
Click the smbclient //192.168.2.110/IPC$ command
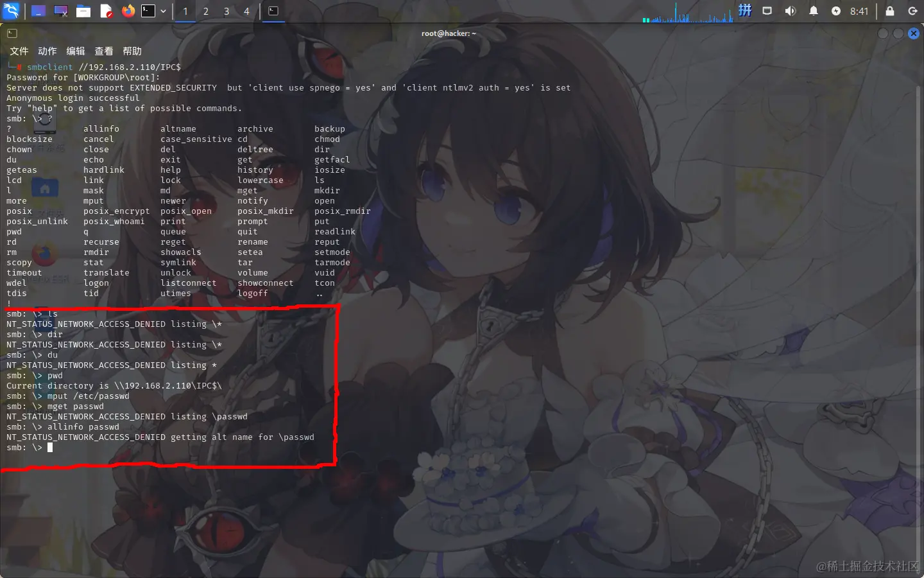point(104,67)
